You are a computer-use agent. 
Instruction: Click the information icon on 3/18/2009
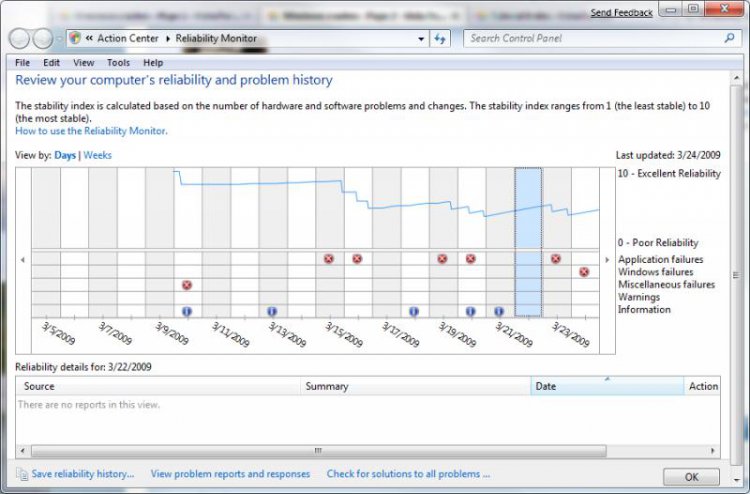click(x=414, y=311)
